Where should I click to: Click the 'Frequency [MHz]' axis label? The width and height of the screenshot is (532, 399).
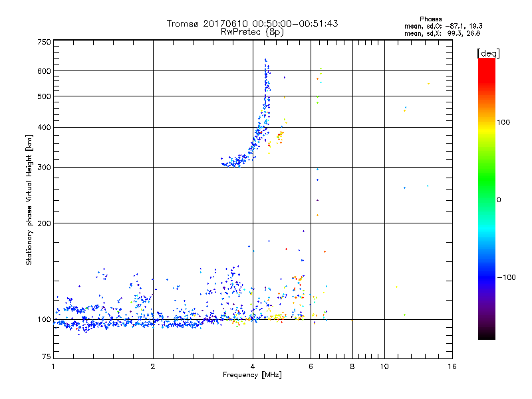[252, 375]
